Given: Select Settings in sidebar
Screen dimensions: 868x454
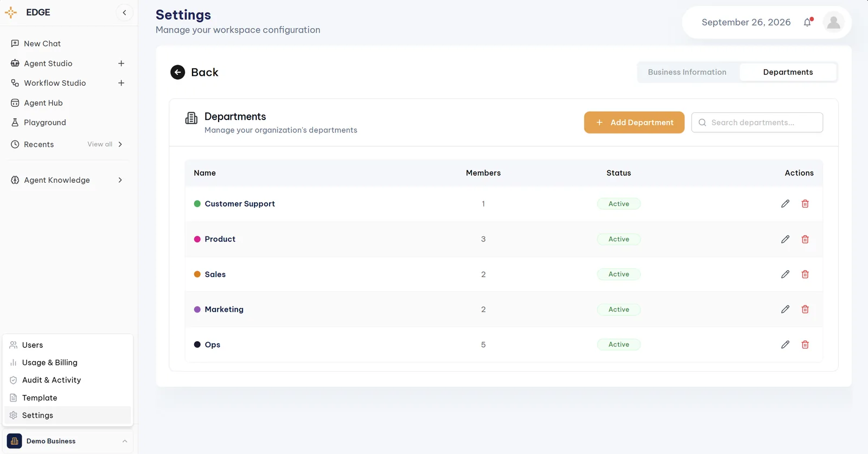Looking at the screenshot, I should click(x=68, y=415).
